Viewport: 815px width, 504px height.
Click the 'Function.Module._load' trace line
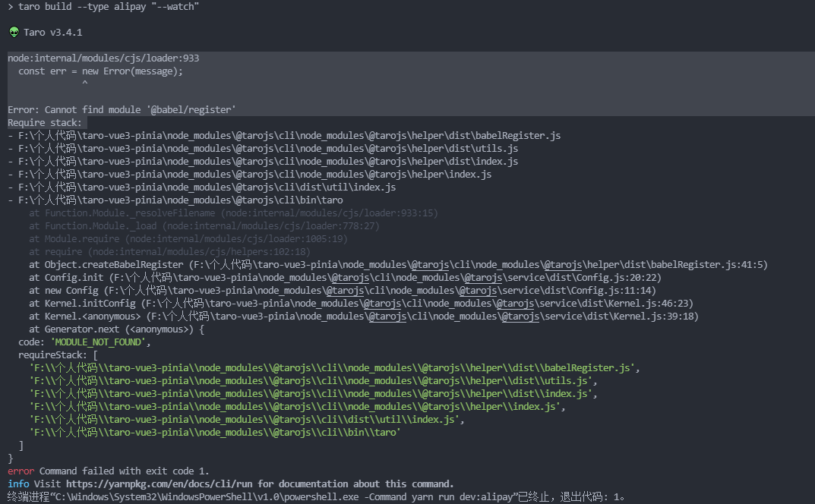coord(204,226)
